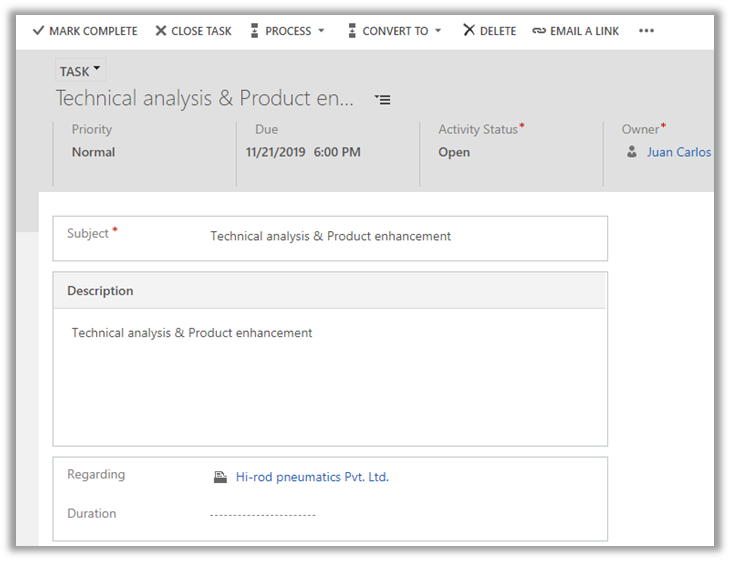Click the Delete X icon

coord(469,31)
